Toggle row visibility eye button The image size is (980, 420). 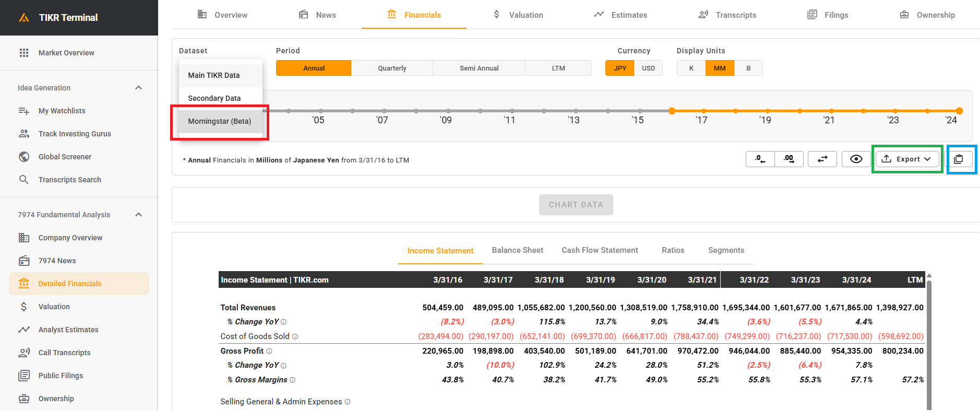click(x=856, y=159)
